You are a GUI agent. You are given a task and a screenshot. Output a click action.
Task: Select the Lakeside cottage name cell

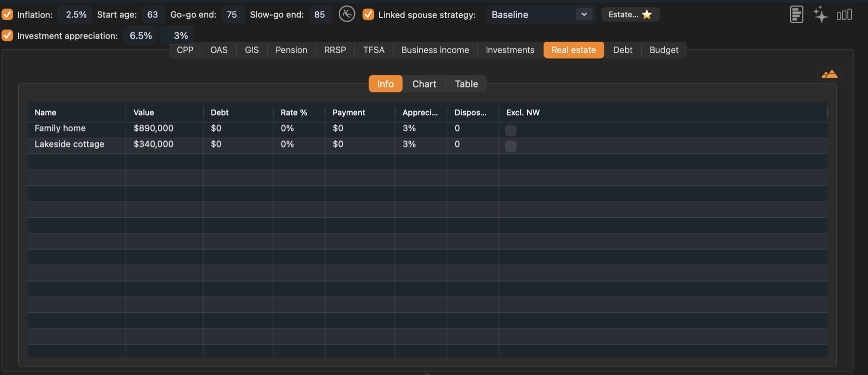(76, 144)
